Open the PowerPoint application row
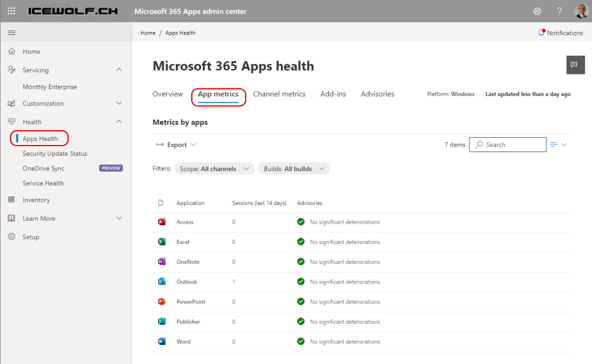This screenshot has height=364, width=592. [x=361, y=302]
